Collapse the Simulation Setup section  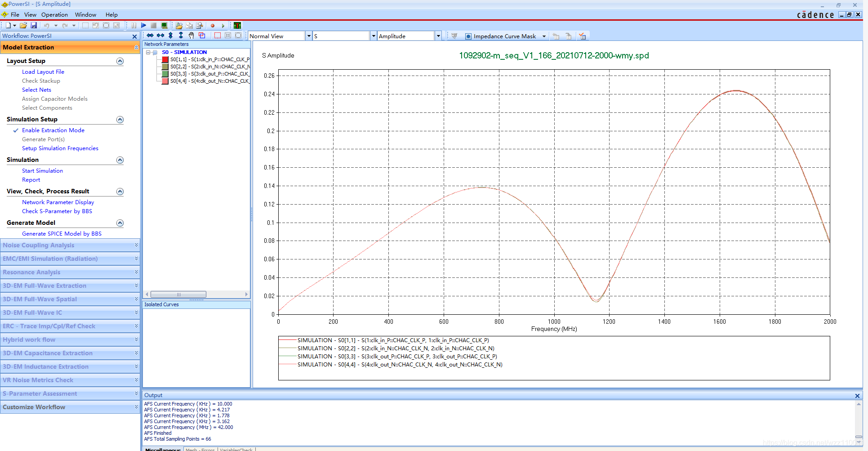pyautogui.click(x=120, y=120)
